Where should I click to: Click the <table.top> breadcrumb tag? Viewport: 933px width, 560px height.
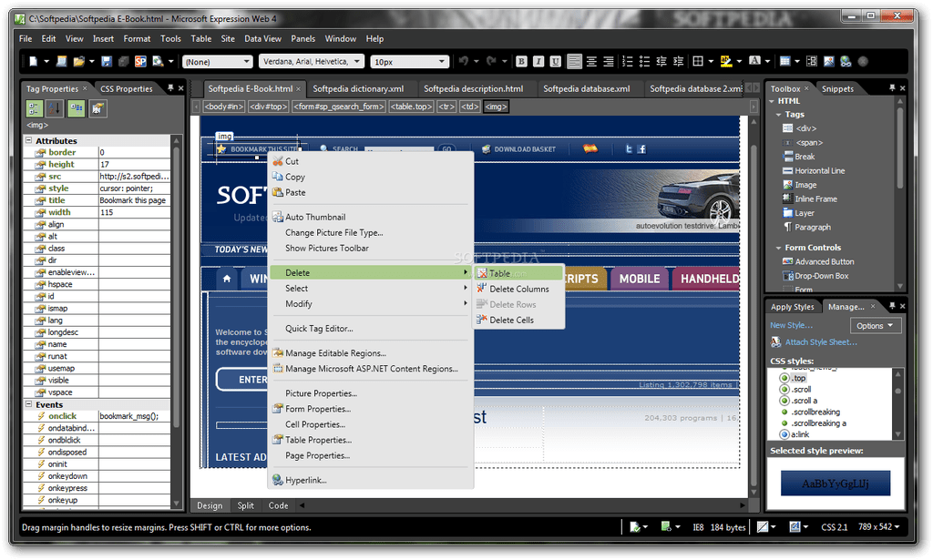coord(411,107)
